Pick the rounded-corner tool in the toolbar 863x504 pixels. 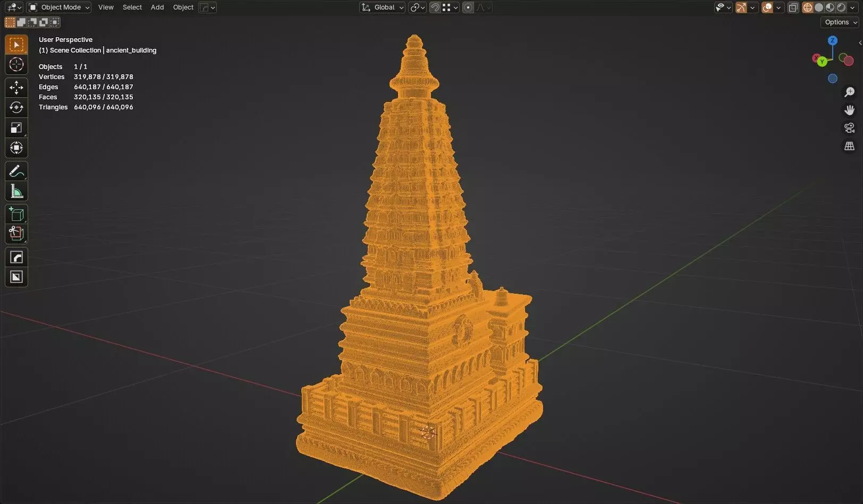point(16,258)
